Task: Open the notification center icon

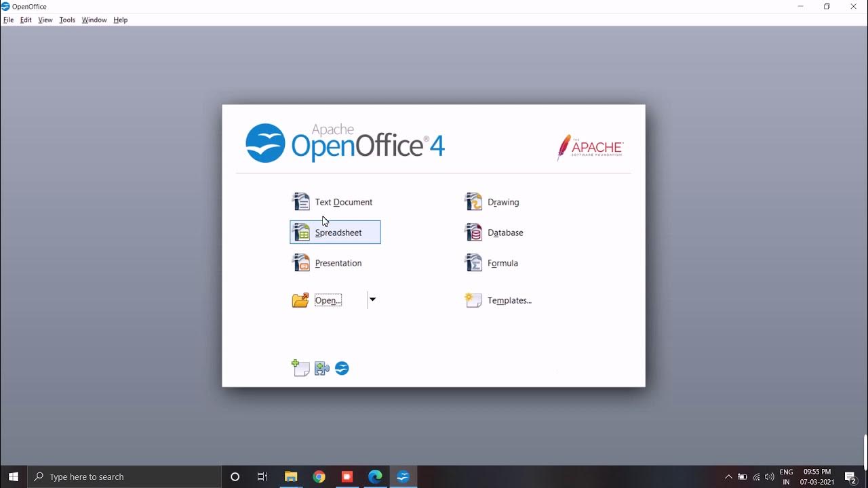Action: [x=851, y=476]
